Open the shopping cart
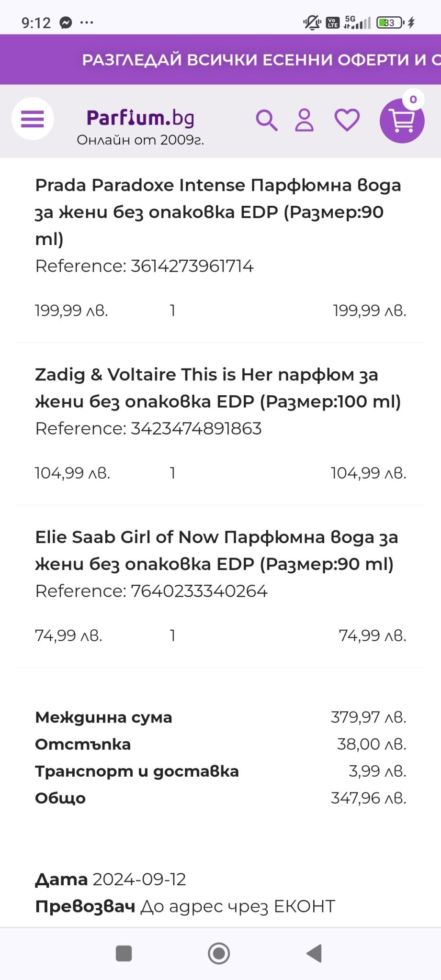The width and height of the screenshot is (441, 980). [402, 122]
